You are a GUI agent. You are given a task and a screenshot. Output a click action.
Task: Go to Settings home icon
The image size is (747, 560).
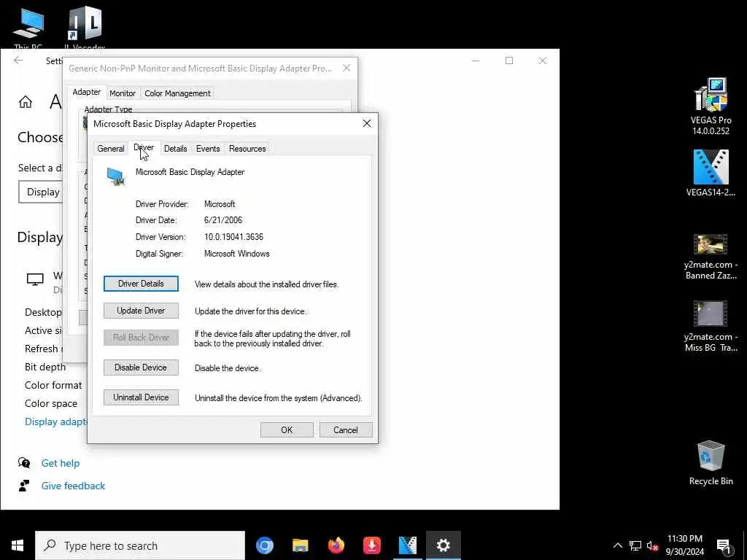pos(26,101)
